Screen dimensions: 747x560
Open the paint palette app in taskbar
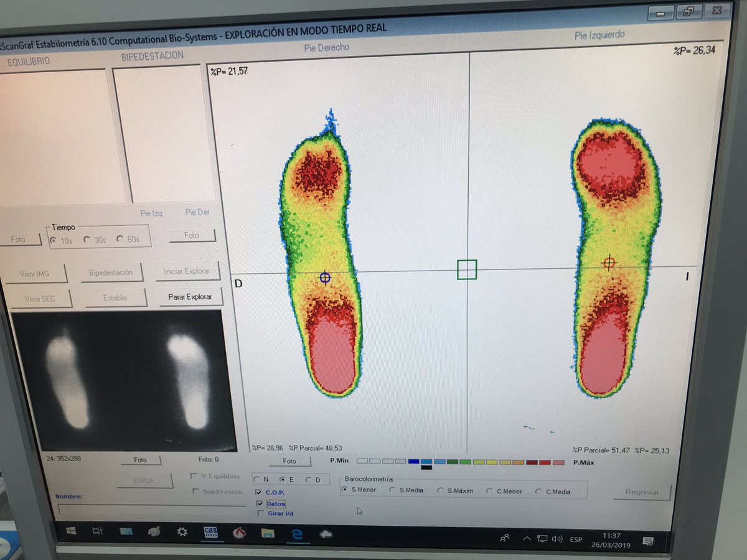point(154,531)
